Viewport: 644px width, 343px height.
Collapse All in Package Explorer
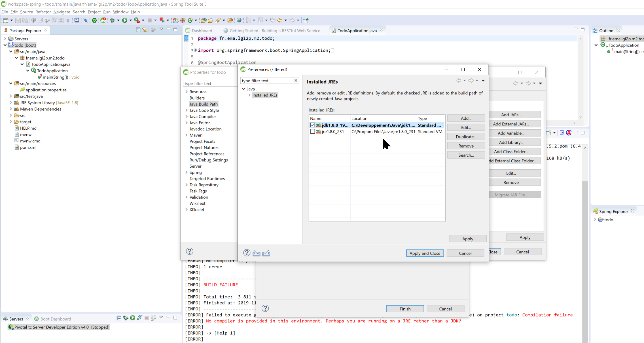138,30
